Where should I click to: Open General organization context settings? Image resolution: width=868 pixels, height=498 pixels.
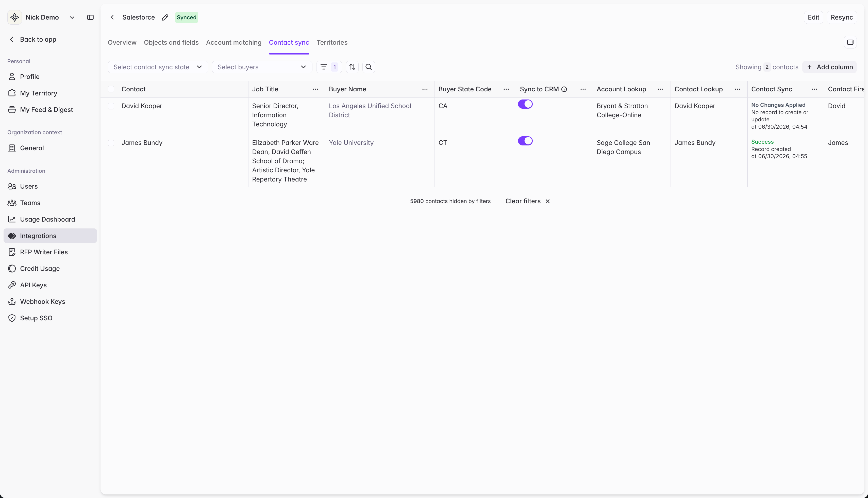click(50, 148)
